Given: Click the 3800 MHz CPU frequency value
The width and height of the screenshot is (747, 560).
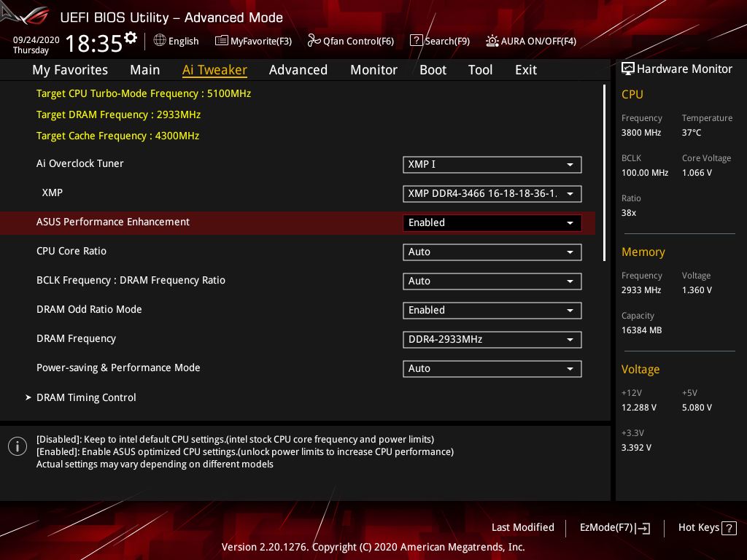Looking at the screenshot, I should [641, 133].
